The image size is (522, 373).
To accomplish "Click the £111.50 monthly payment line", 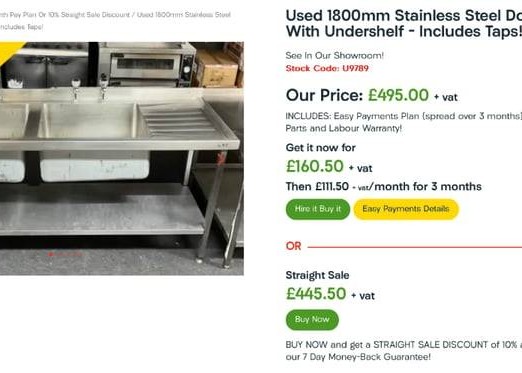I will click(384, 186).
